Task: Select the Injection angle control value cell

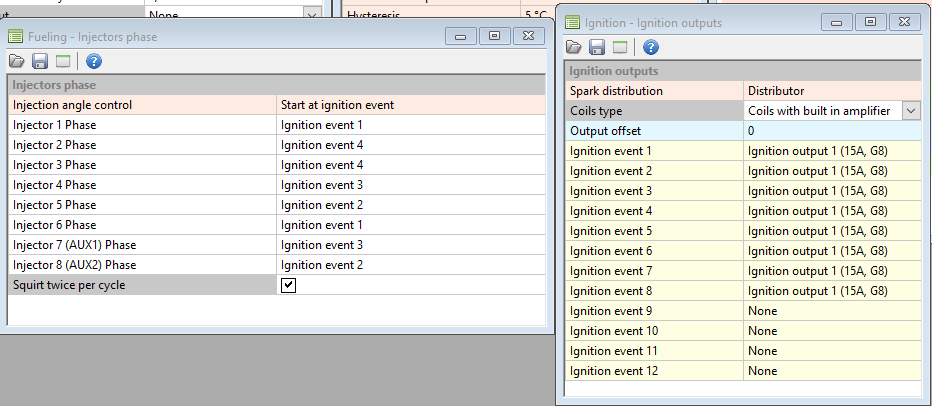Action: pos(412,105)
